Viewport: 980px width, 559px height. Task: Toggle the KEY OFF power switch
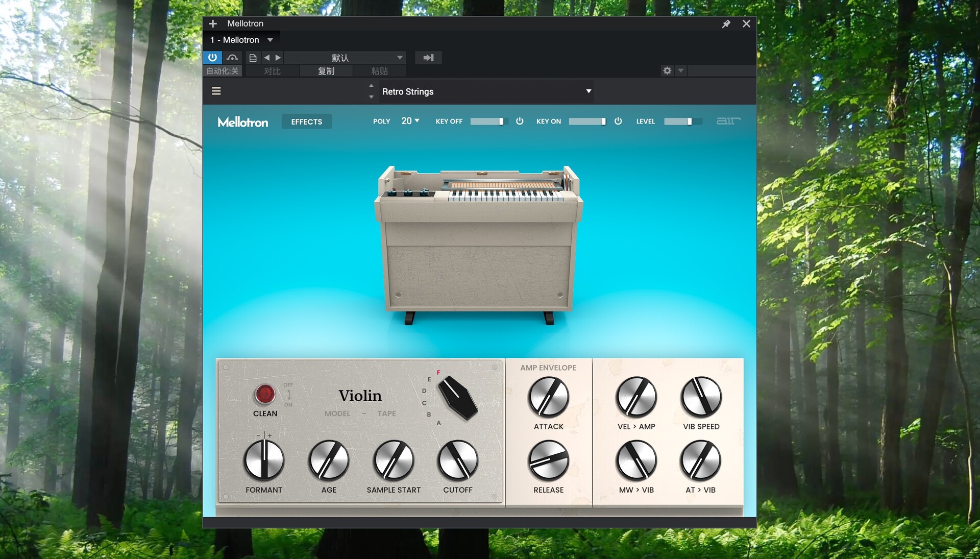(520, 121)
